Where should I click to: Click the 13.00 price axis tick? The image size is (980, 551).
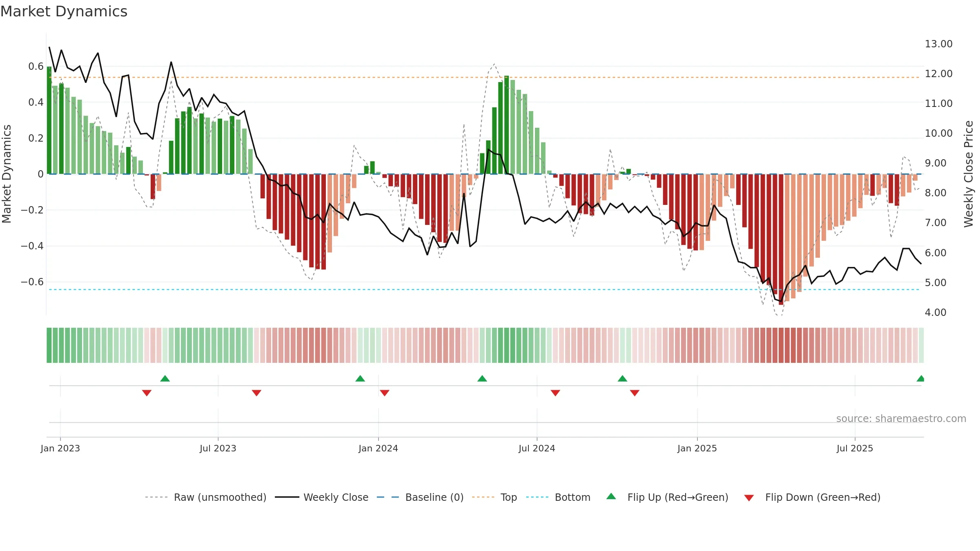click(x=939, y=44)
